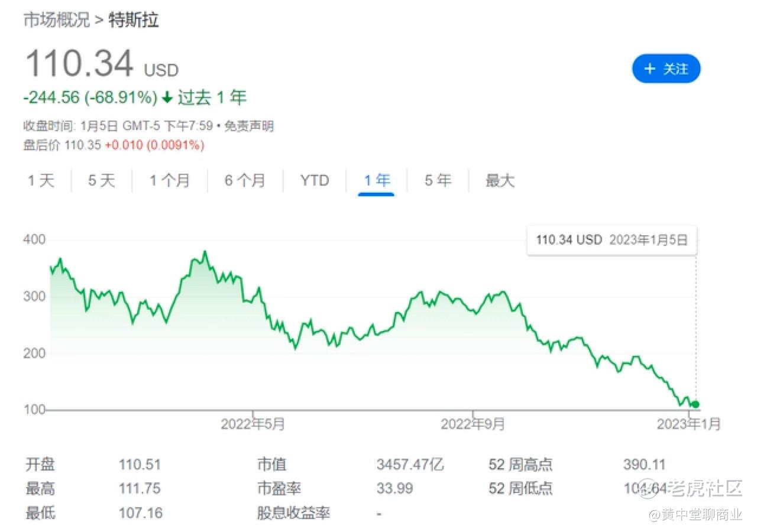Open the 免责声明 disclaimer link
Viewport: 757px width, 532px height.
tap(249, 126)
